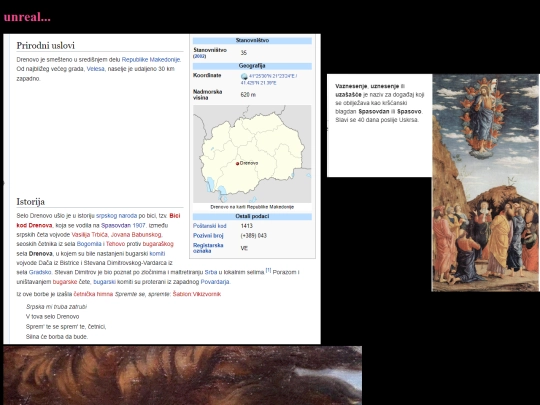Open the Spasovdan link in Istorija
The width and height of the screenshot is (540, 405).
(116, 226)
